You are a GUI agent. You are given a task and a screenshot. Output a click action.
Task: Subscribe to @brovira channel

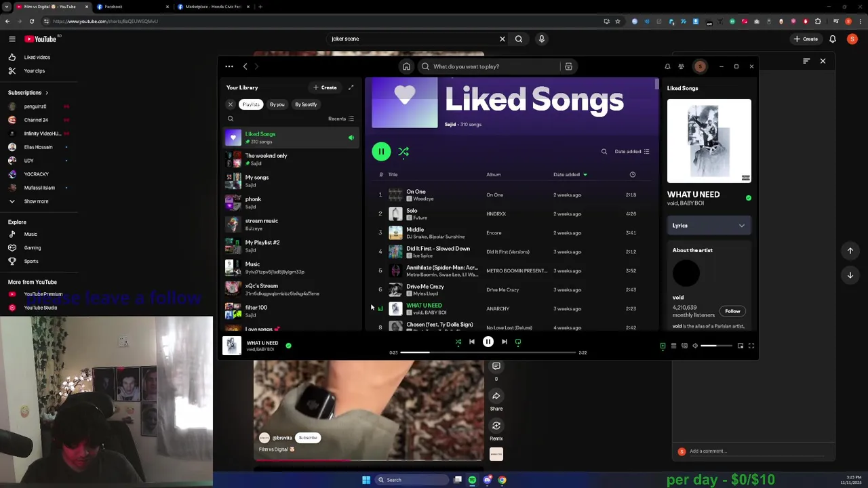tap(308, 438)
